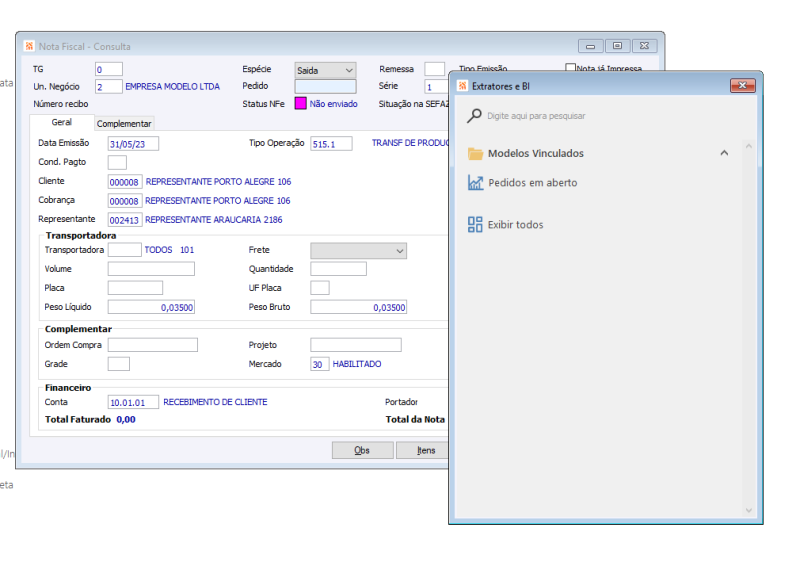Click the Grade input field
Image resolution: width=800 pixels, height=570 pixels.
pos(119,364)
